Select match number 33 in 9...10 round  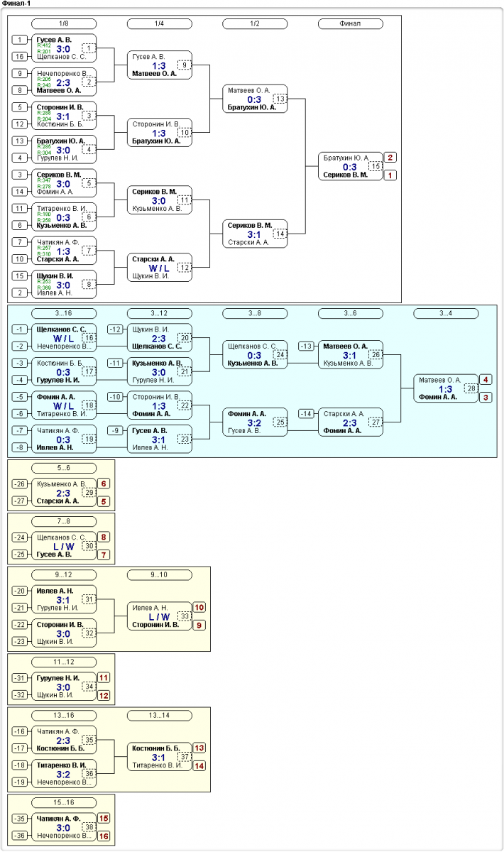coord(184,616)
